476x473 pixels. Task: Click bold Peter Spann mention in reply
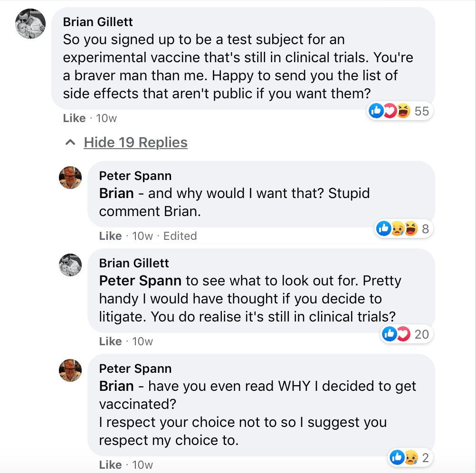pyautogui.click(x=140, y=281)
